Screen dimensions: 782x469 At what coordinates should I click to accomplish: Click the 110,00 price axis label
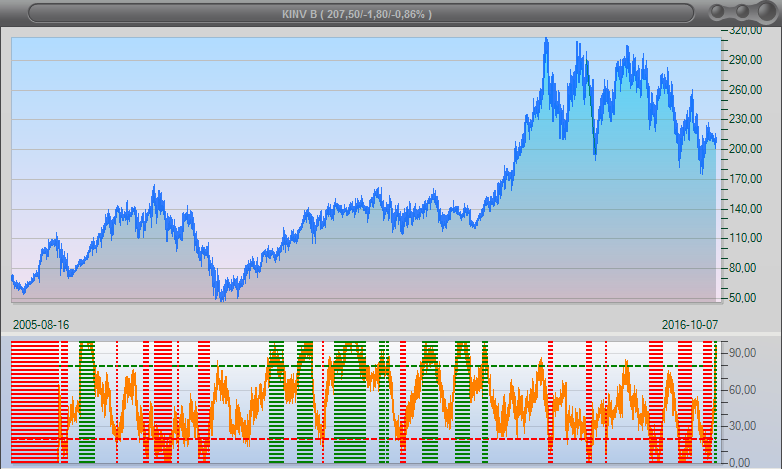(746, 238)
